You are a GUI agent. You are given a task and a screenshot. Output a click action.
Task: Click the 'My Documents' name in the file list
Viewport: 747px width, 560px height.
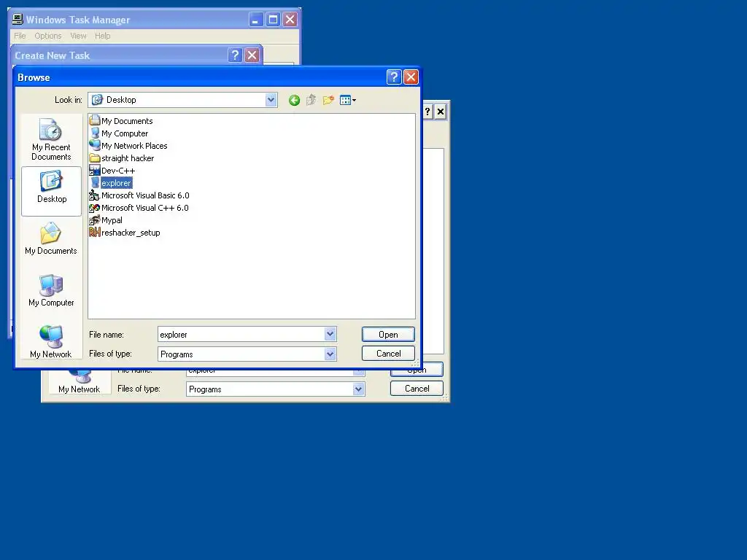click(127, 121)
